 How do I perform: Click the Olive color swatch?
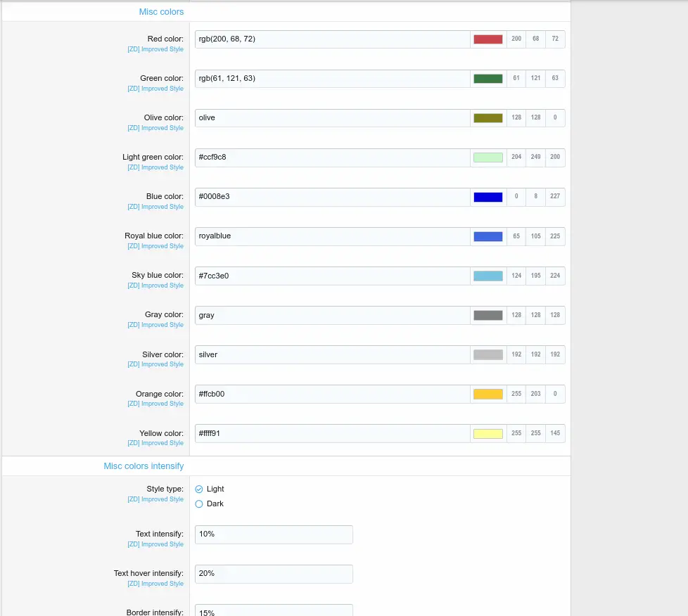(x=488, y=118)
